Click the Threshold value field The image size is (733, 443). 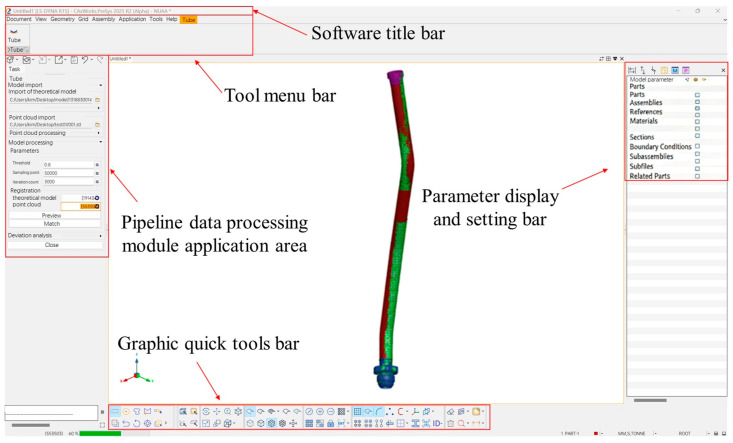68,164
